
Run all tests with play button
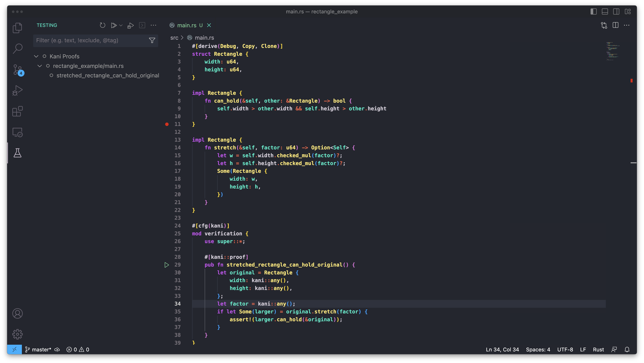114,25
